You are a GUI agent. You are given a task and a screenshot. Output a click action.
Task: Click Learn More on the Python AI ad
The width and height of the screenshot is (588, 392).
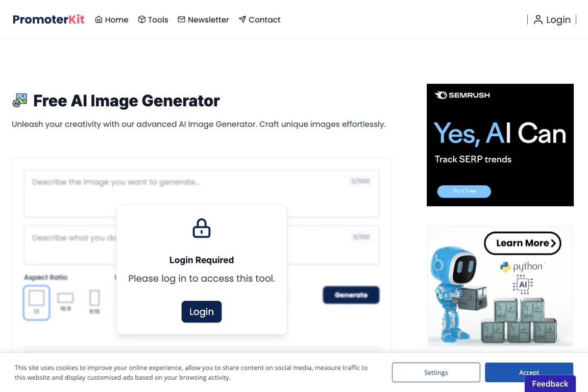522,243
